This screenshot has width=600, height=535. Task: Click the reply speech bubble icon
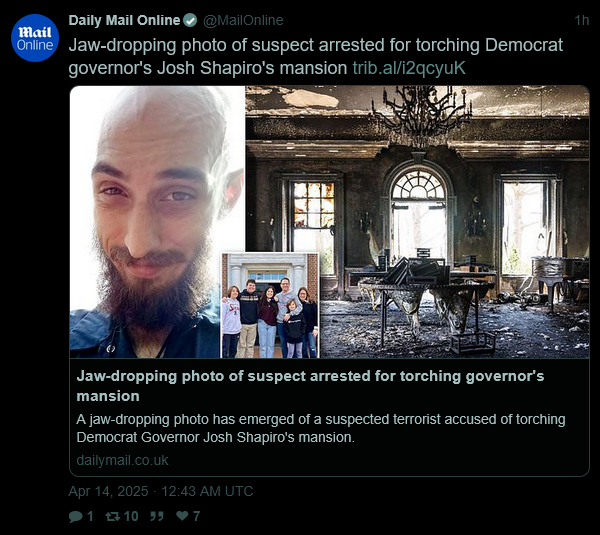pyautogui.click(x=76, y=517)
